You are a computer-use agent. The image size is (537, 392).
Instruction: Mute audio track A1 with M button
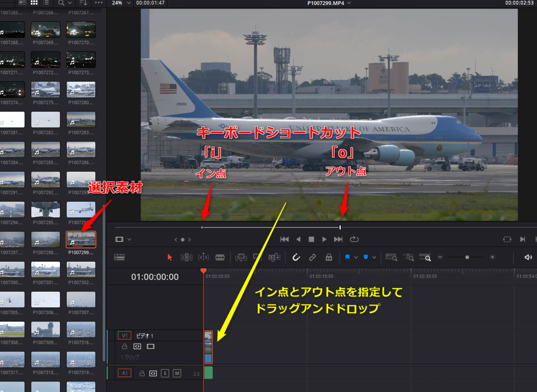(x=177, y=373)
